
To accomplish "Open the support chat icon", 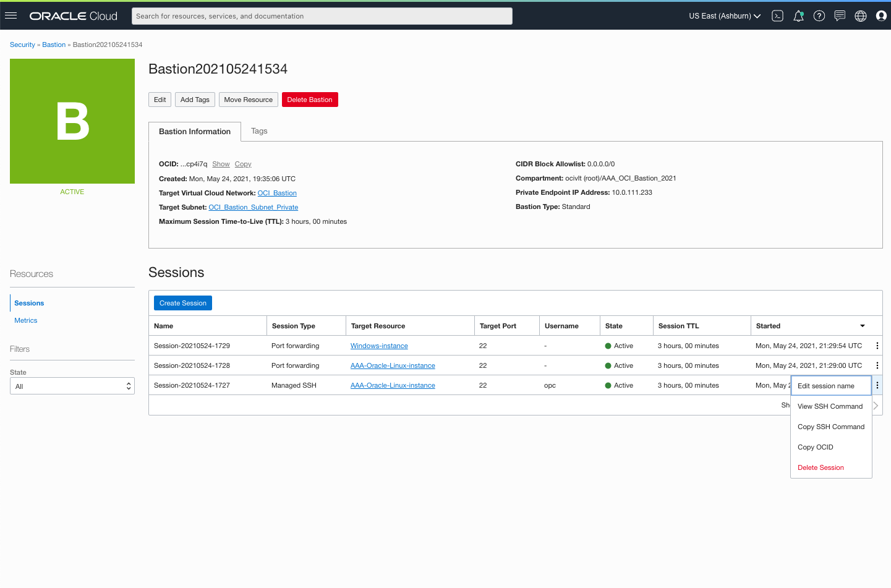I will coord(840,16).
